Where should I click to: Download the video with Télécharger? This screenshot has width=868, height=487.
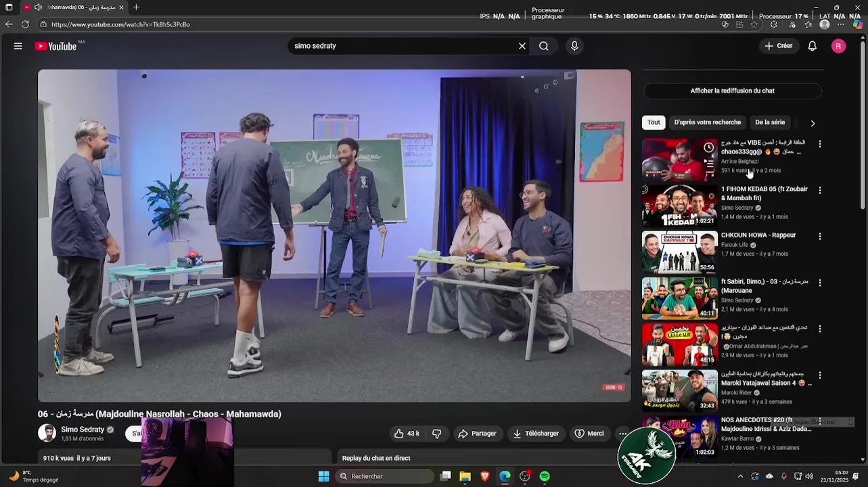coord(536,434)
